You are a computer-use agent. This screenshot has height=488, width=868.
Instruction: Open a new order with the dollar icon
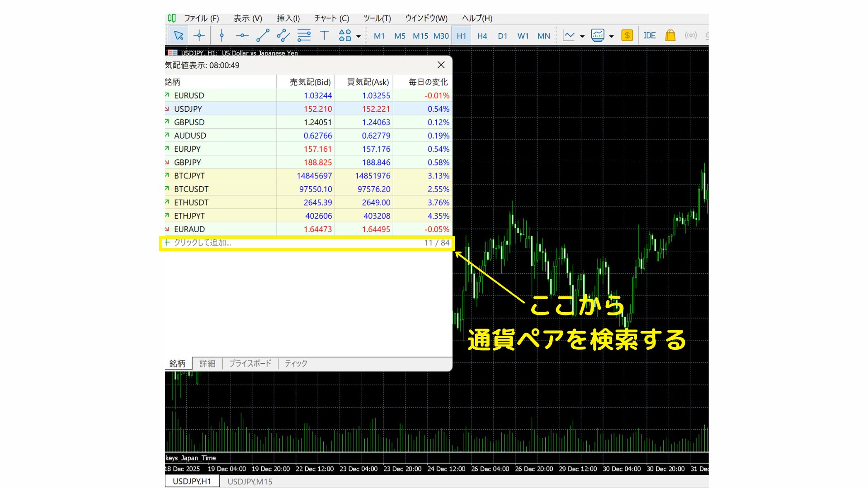627,35
